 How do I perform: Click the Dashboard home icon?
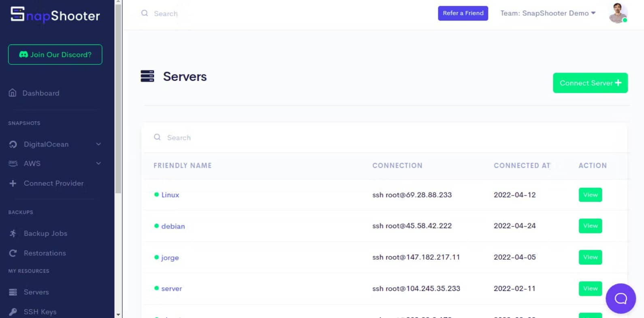(x=13, y=93)
